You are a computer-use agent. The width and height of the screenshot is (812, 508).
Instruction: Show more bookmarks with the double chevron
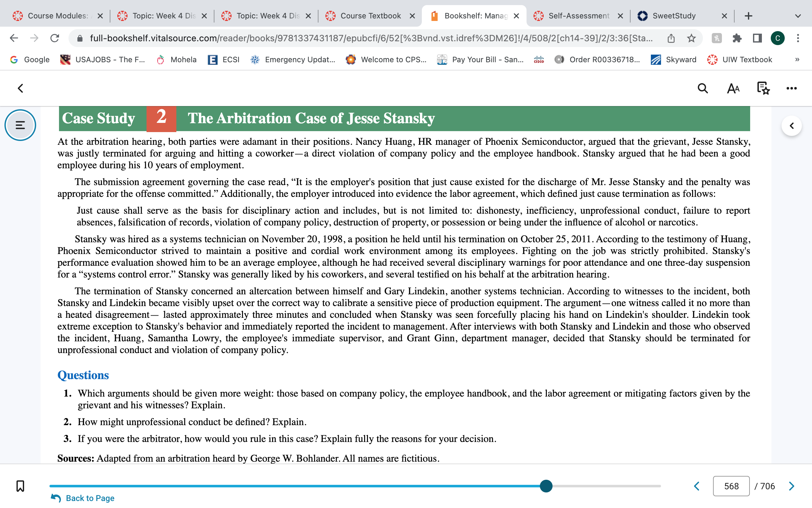tap(797, 59)
